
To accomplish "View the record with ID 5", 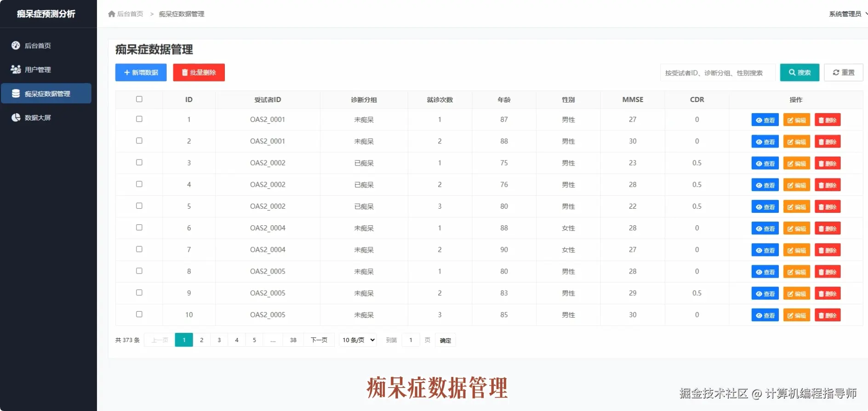I will click(765, 207).
